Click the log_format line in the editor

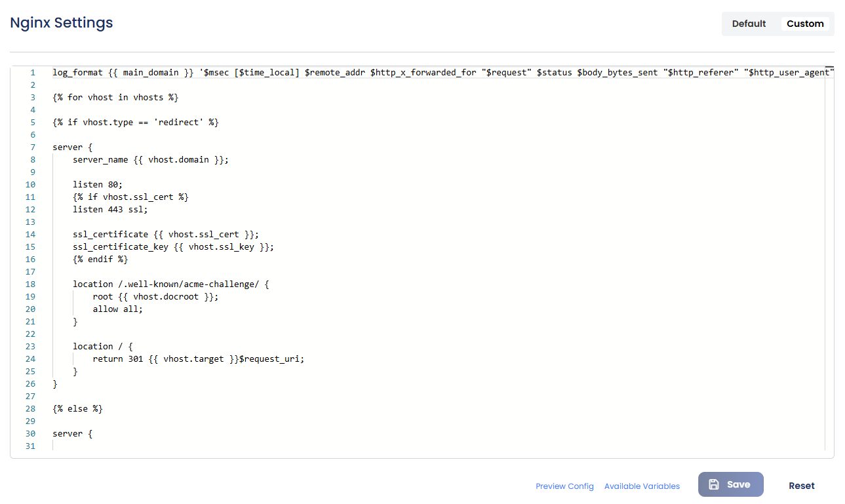point(442,72)
